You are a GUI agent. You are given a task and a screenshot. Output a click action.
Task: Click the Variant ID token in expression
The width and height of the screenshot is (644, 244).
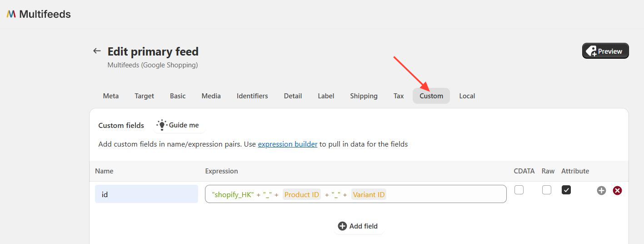[x=369, y=194]
